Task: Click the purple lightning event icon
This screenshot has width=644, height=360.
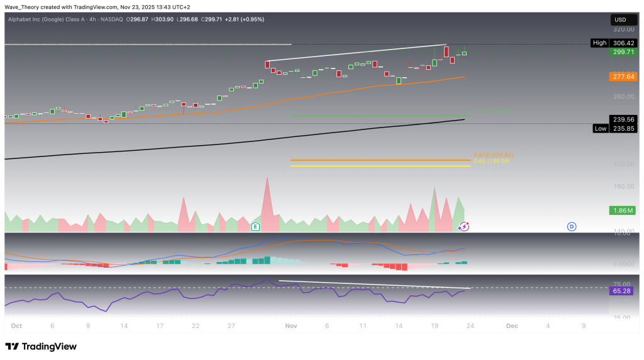Action: coord(464,226)
